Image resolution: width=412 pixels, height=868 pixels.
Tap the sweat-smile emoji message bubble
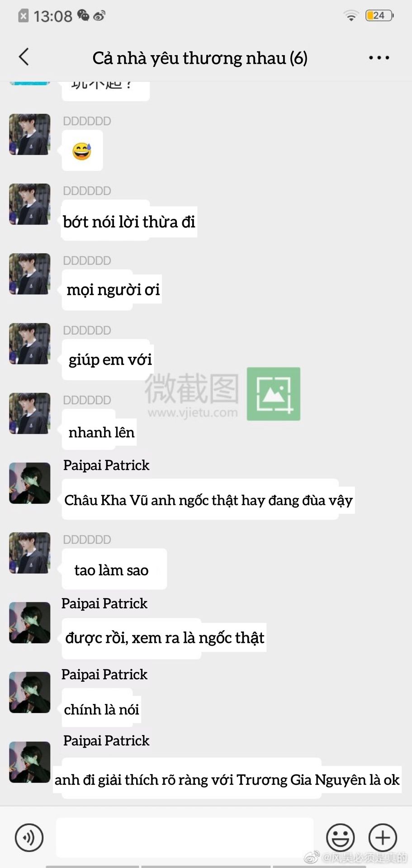pos(82,151)
